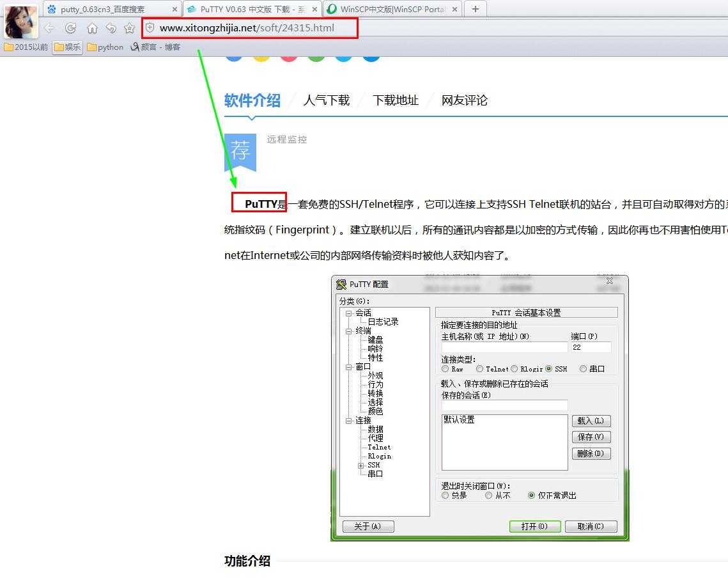Screen dimensions: 728x587
Task: Click the 关于(A) button
Action: point(368,526)
